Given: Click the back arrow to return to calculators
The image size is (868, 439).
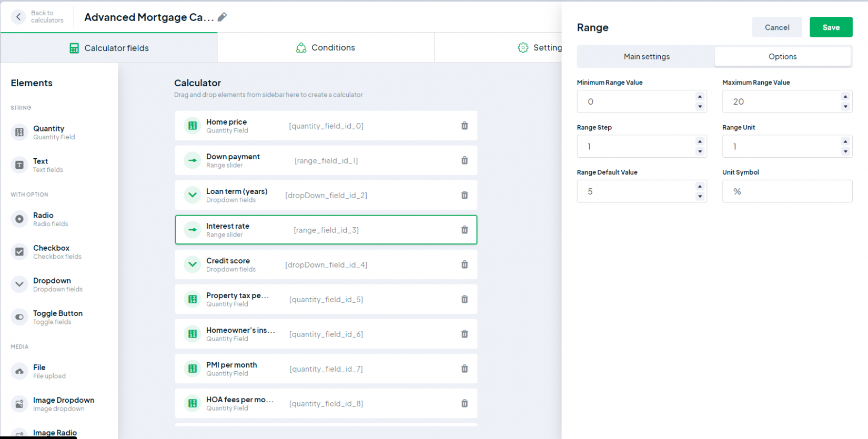Looking at the screenshot, I should [x=18, y=17].
